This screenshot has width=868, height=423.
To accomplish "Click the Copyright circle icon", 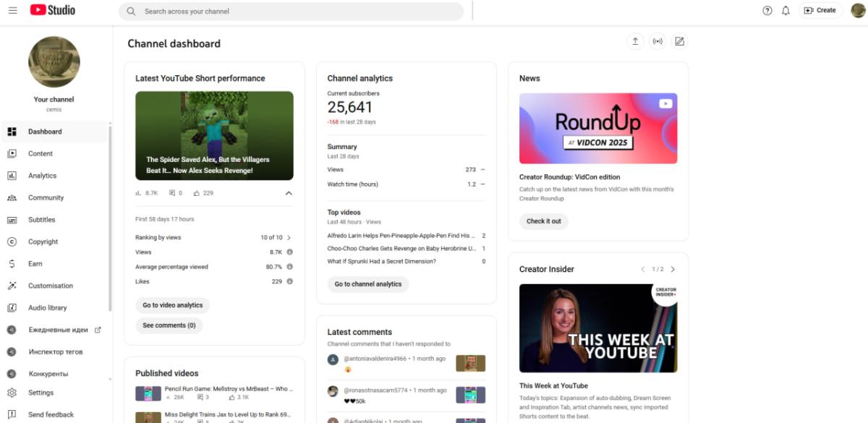I will tap(12, 242).
